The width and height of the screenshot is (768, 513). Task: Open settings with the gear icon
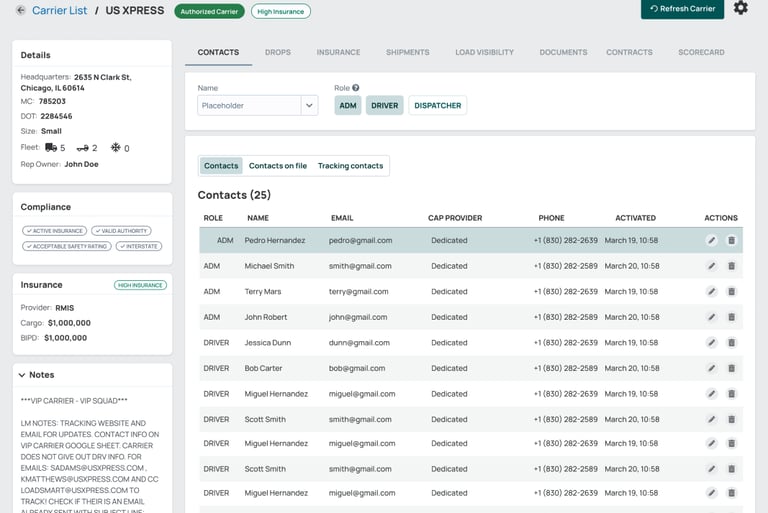[740, 8]
